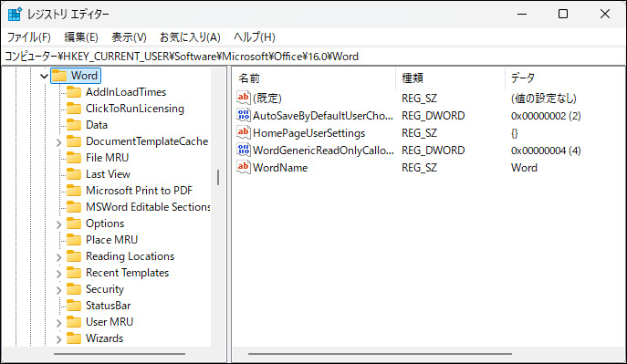The height and width of the screenshot is (364, 627).
Task: Click the Microsoft Print to PDF folder icon
Action: 74,190
